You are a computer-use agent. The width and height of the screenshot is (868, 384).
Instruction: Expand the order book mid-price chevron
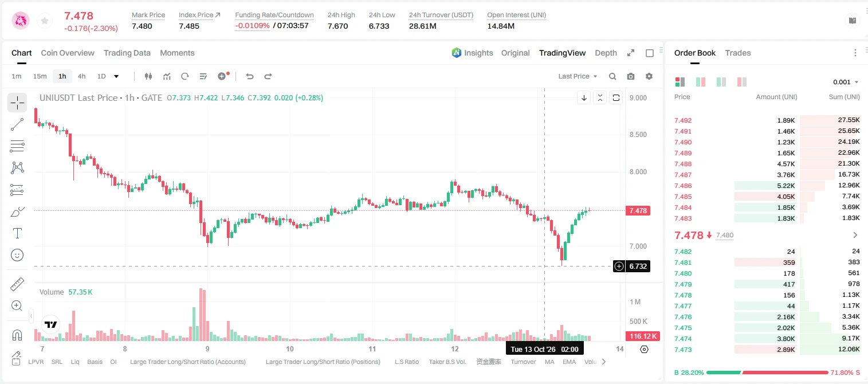pos(855,235)
